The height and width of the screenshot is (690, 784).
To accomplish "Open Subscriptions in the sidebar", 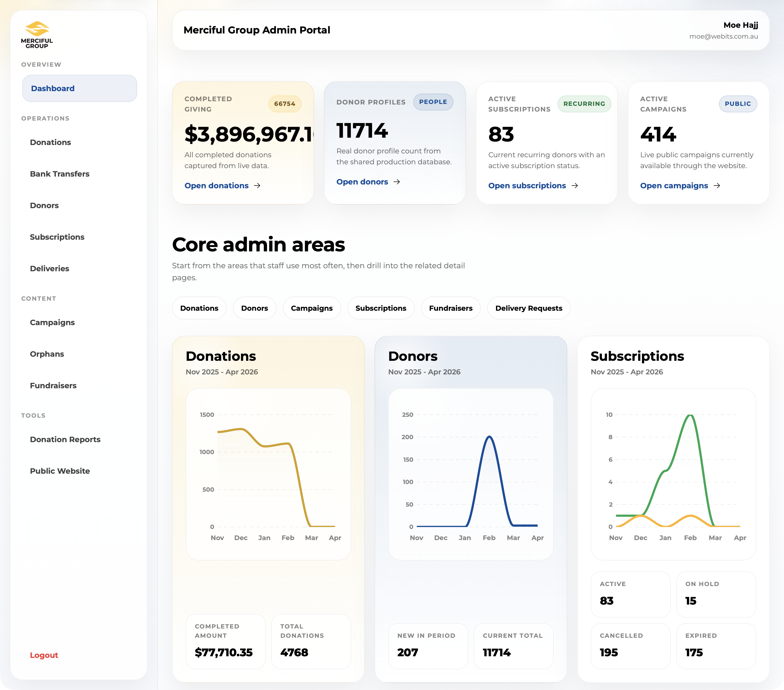I will click(x=57, y=237).
